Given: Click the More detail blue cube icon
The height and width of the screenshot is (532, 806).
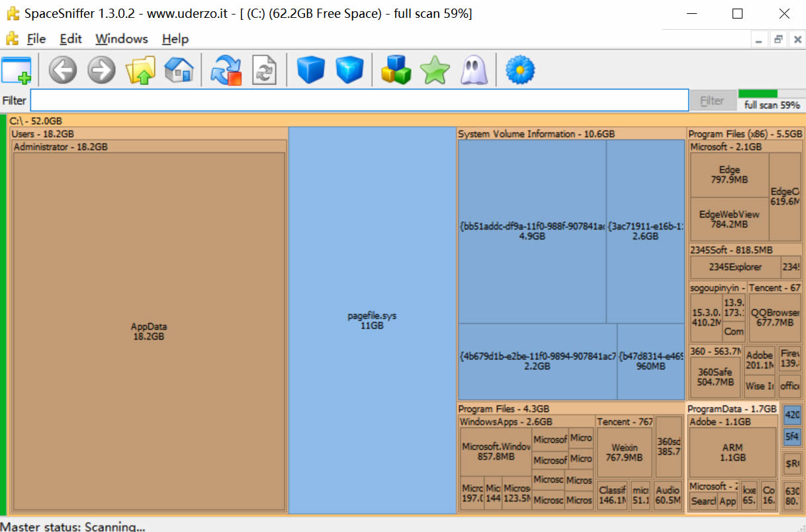Looking at the screenshot, I should (349, 69).
